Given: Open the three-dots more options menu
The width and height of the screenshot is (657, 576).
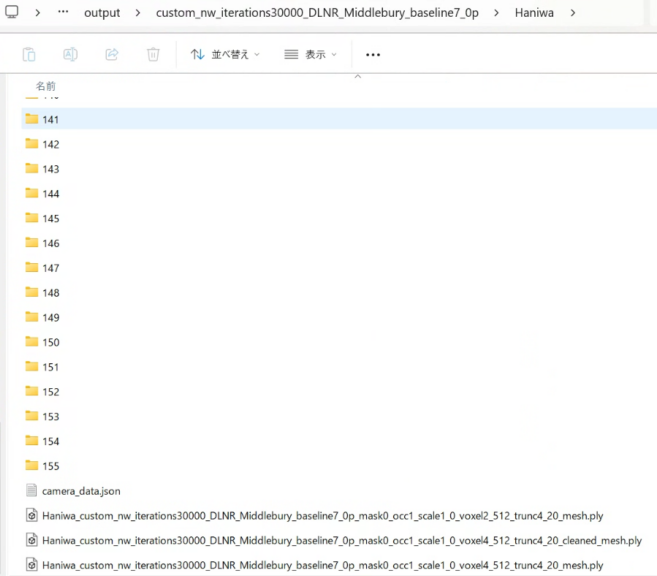Looking at the screenshot, I should click(x=373, y=55).
